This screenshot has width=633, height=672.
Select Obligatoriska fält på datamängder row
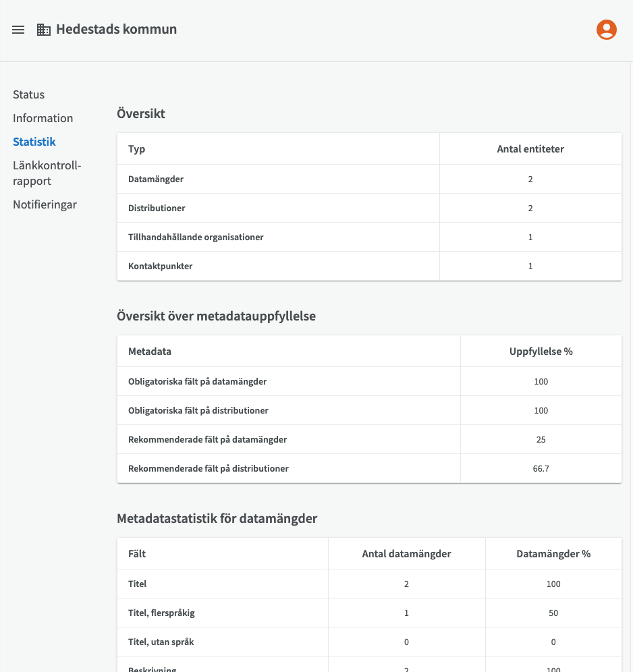369,381
